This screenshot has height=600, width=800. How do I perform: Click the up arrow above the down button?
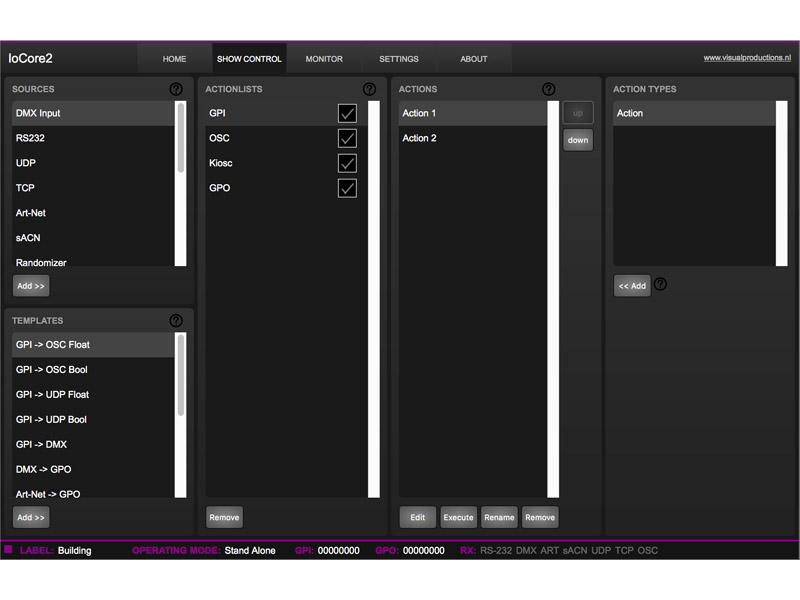tap(577, 112)
